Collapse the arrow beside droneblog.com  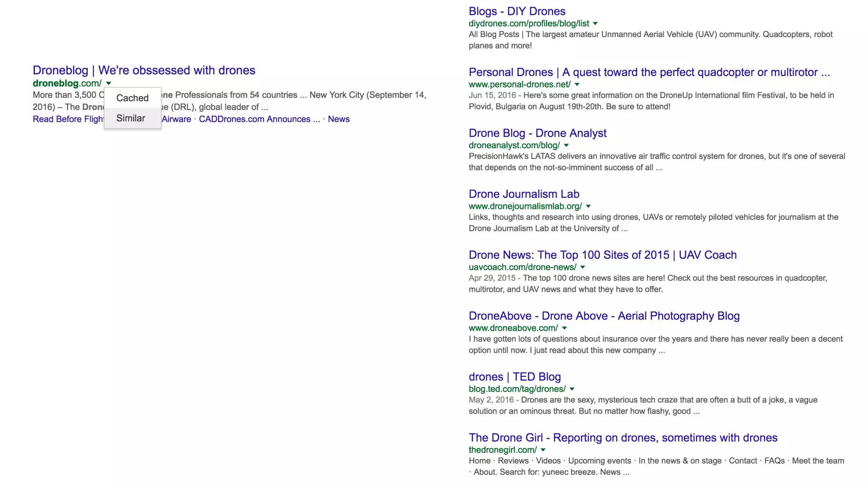108,83
